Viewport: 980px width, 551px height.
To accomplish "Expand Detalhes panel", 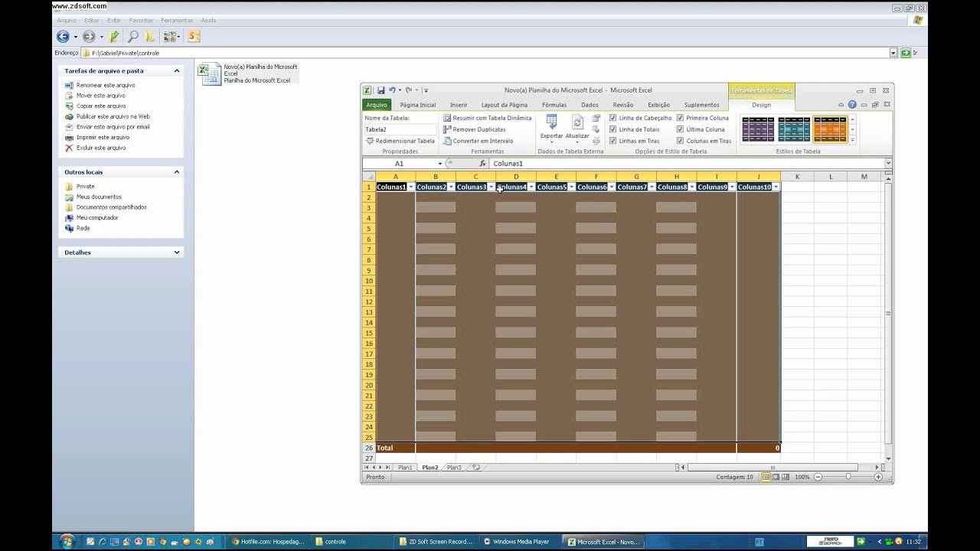I will click(177, 253).
